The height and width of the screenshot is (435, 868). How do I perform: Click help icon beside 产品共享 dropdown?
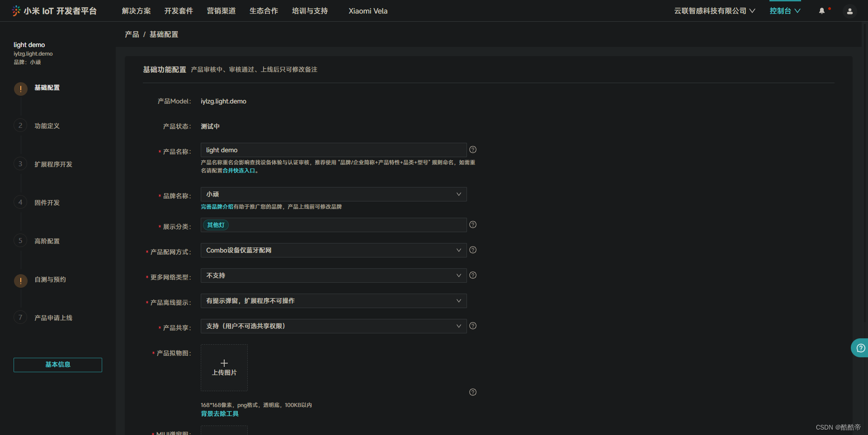[x=473, y=326]
